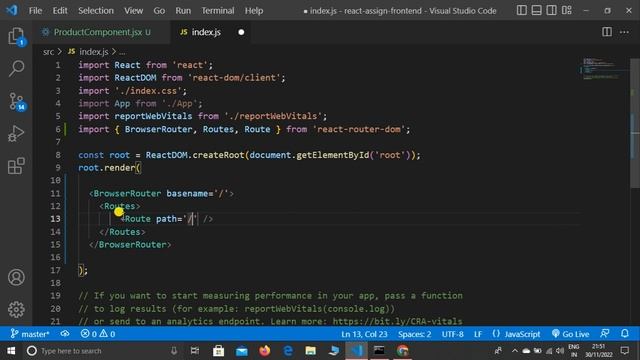
Task: Open the Run menu
Action: pyautogui.click(x=183, y=11)
